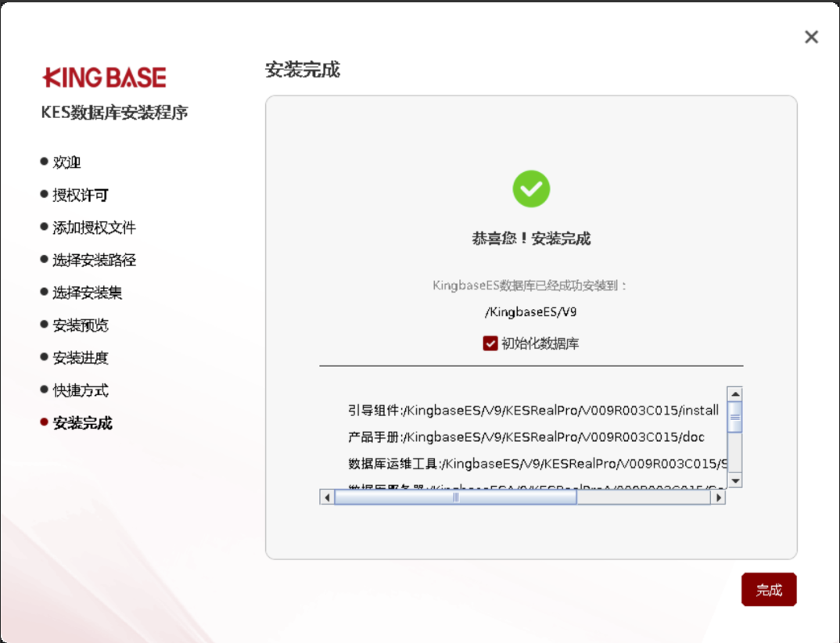Viewport: 840px width, 643px height.
Task: Uncheck the 初始化数据库 checkbox
Action: [x=490, y=343]
